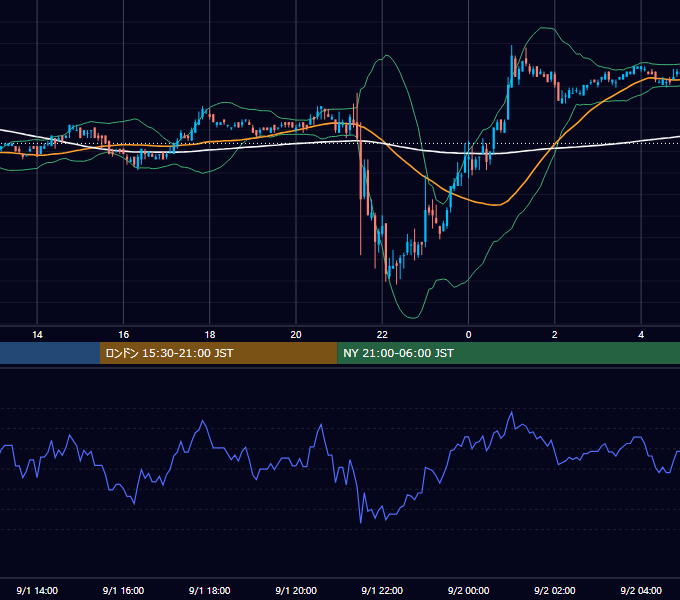This screenshot has width=680, height=600.
Task: Click the upper Bollinger band peak near 22:00
Action: (386, 55)
